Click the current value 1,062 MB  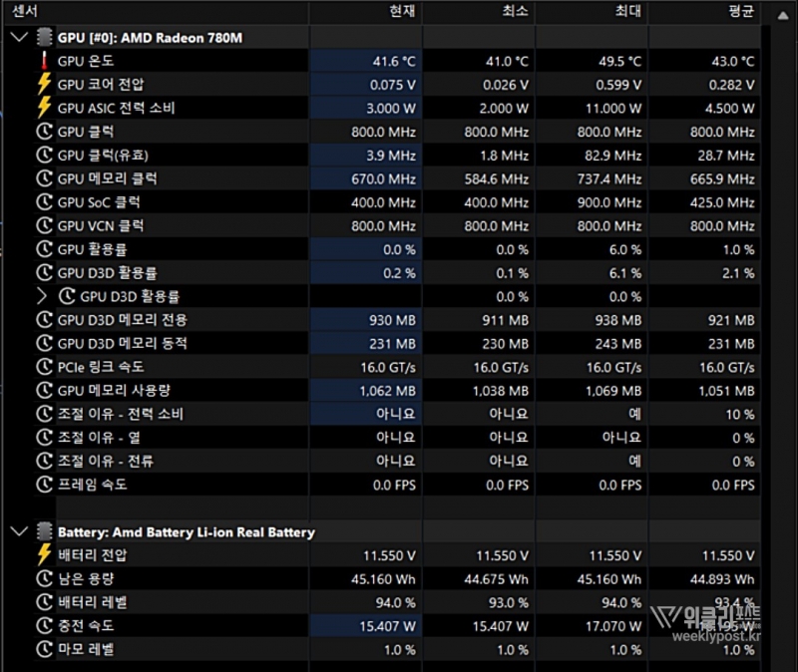388,391
